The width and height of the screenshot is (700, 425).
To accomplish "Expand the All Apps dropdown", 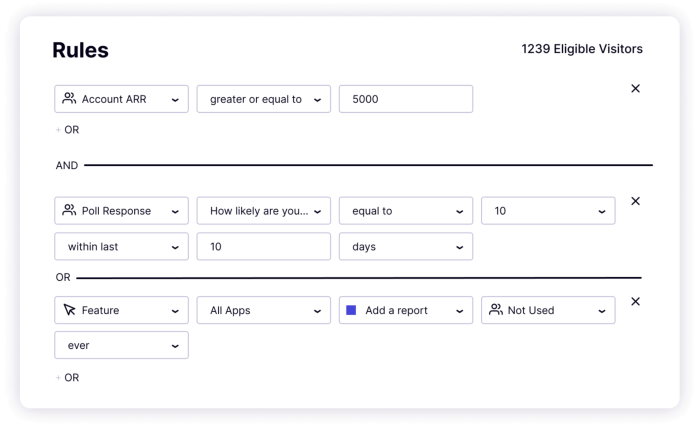I will pos(263,310).
